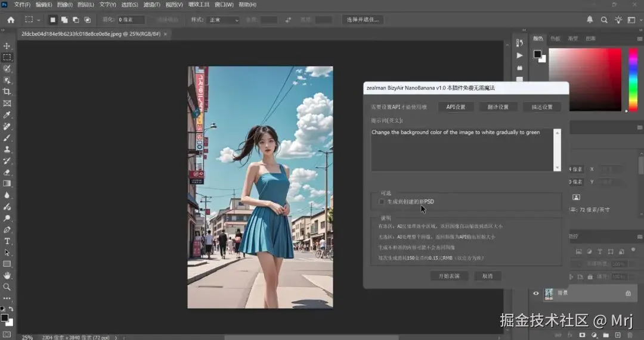Screen dimensions: 644x340
Task: Enable the 生成到创建的新PSD checkbox
Action: click(x=382, y=202)
